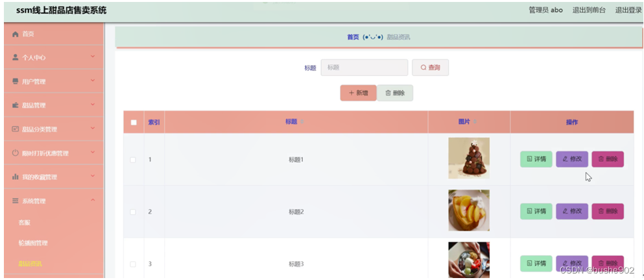Open the peach dessert image in row 2

pyautogui.click(x=469, y=210)
